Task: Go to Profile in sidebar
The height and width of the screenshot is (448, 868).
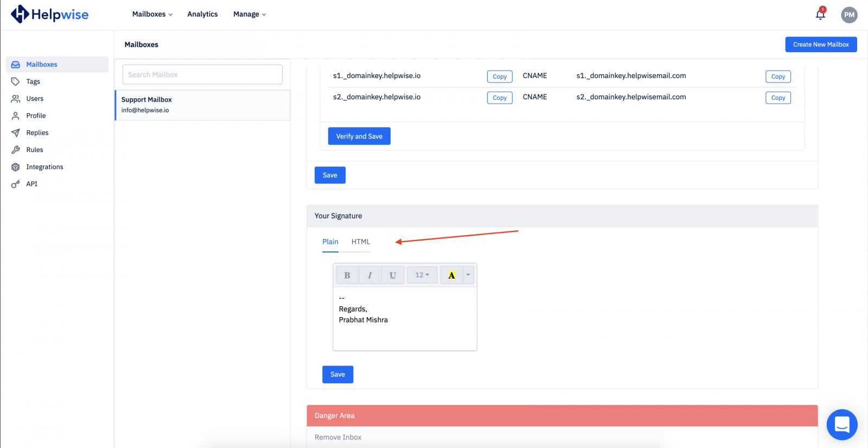Action: pyautogui.click(x=36, y=116)
